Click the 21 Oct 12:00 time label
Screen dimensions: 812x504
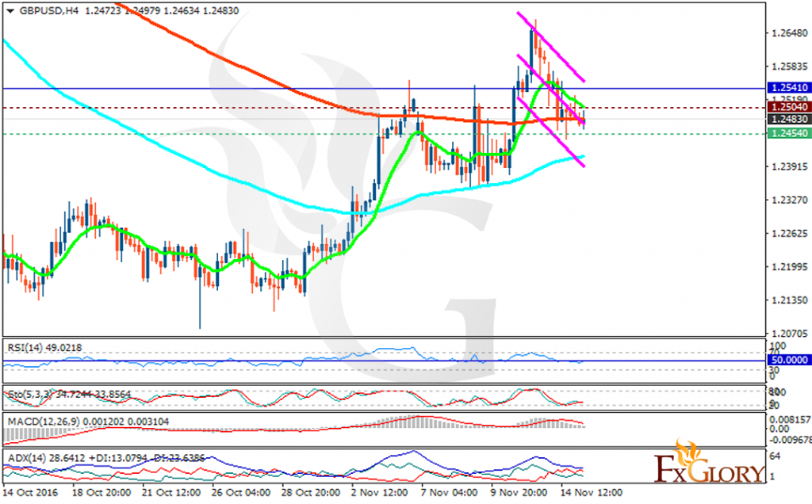[171, 492]
